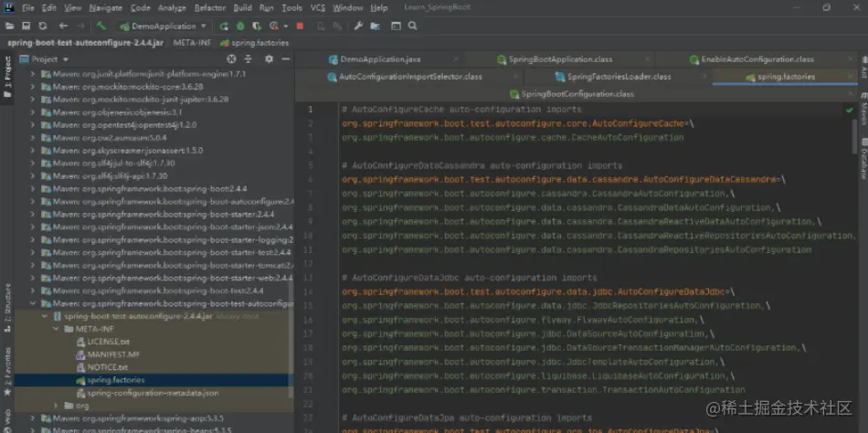This screenshot has height=433, width=868.
Task: Click the '# AutoConfigureDataJdbc' comment line
Action: coord(470,278)
